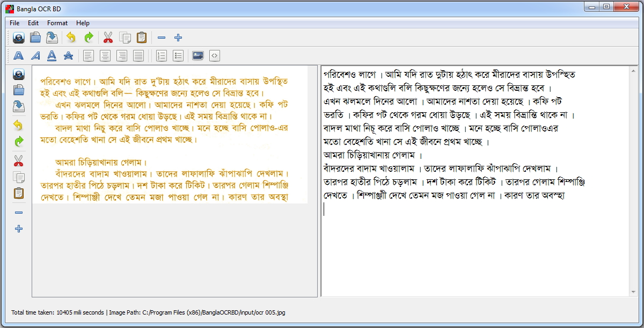Image resolution: width=644 pixels, height=328 pixels.
Task: Open the Help menu
Action: [83, 23]
